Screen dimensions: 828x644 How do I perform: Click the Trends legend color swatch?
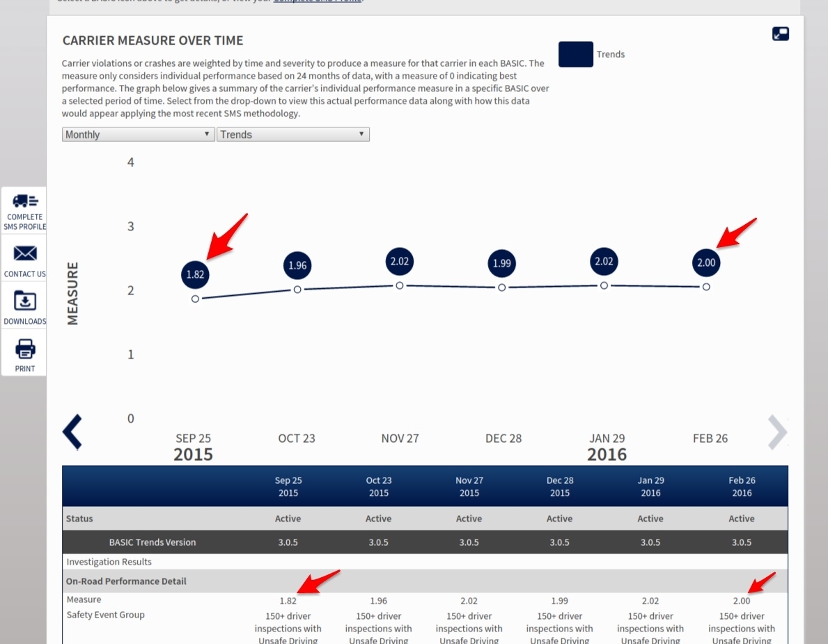(575, 54)
